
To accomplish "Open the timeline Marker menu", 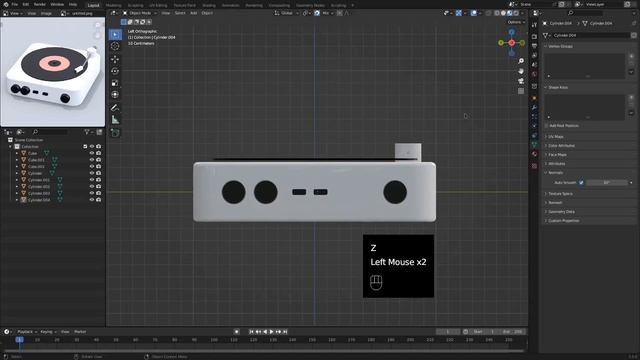I will pos(80,332).
